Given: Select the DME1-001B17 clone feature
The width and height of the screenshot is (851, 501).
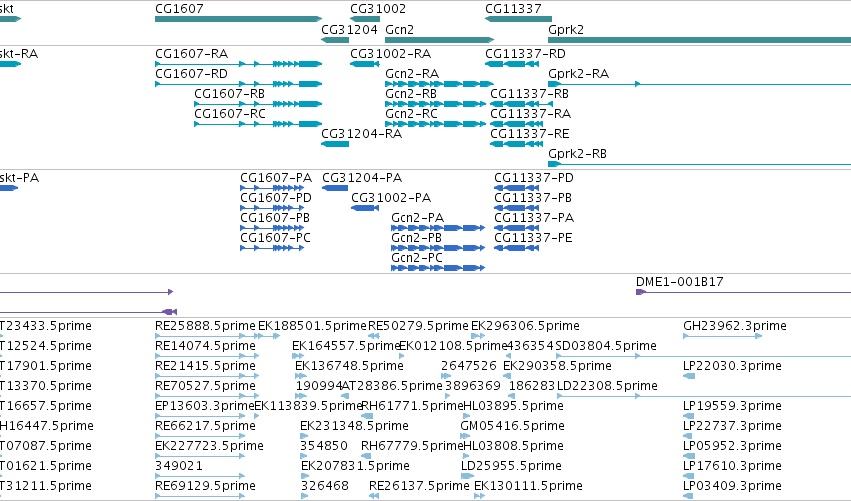Looking at the screenshot, I should pos(744,293).
